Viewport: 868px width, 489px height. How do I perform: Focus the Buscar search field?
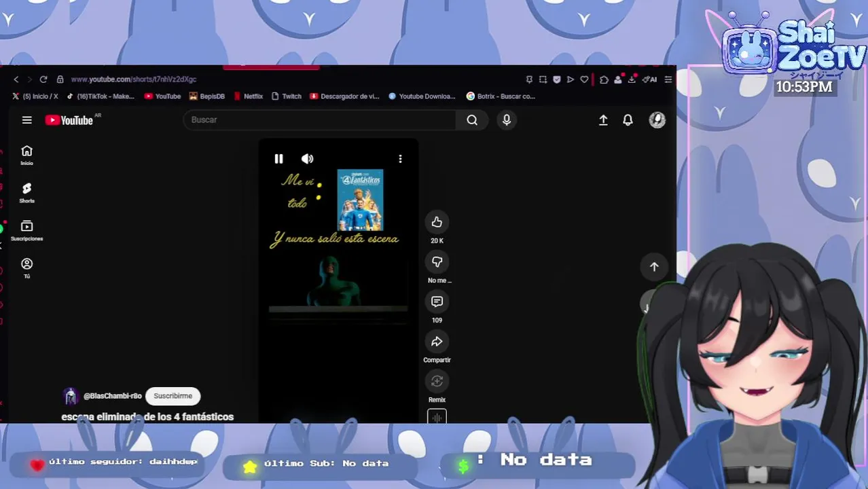click(x=319, y=120)
